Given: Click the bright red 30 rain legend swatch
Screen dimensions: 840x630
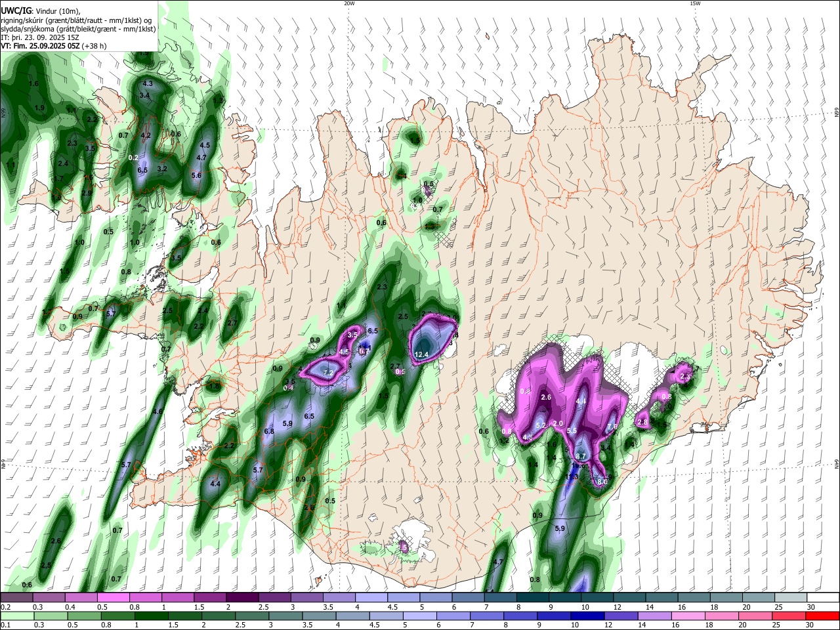Looking at the screenshot, I should click(x=822, y=616).
